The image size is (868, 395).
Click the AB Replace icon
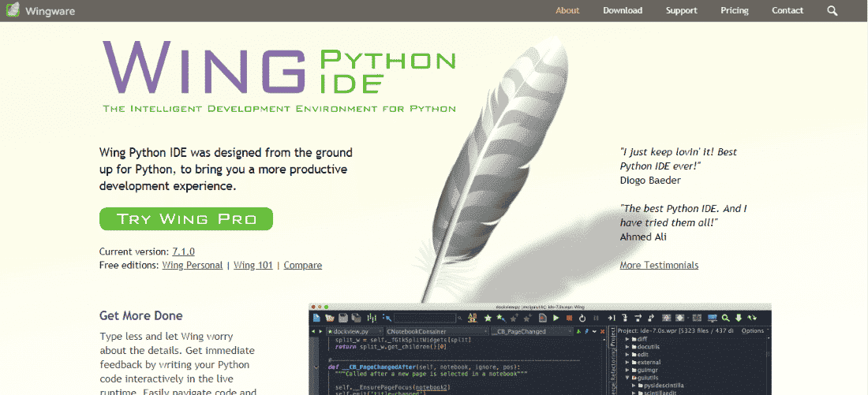(472, 318)
